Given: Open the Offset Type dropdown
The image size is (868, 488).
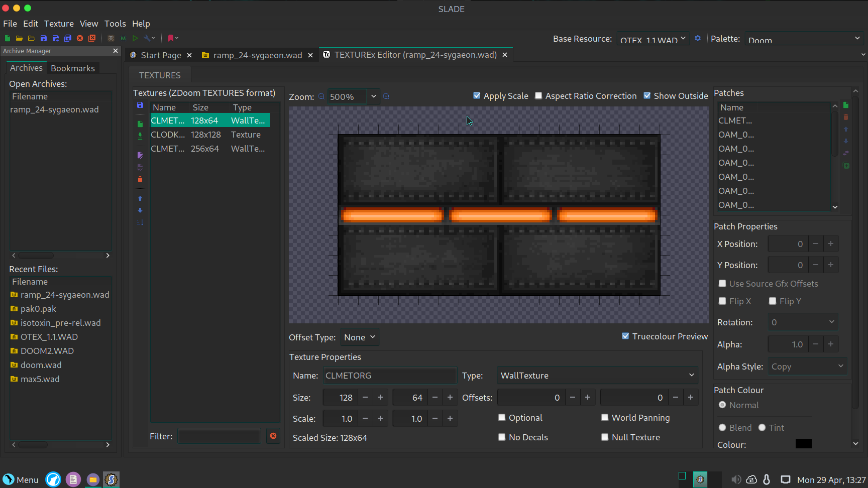Looking at the screenshot, I should click(360, 337).
